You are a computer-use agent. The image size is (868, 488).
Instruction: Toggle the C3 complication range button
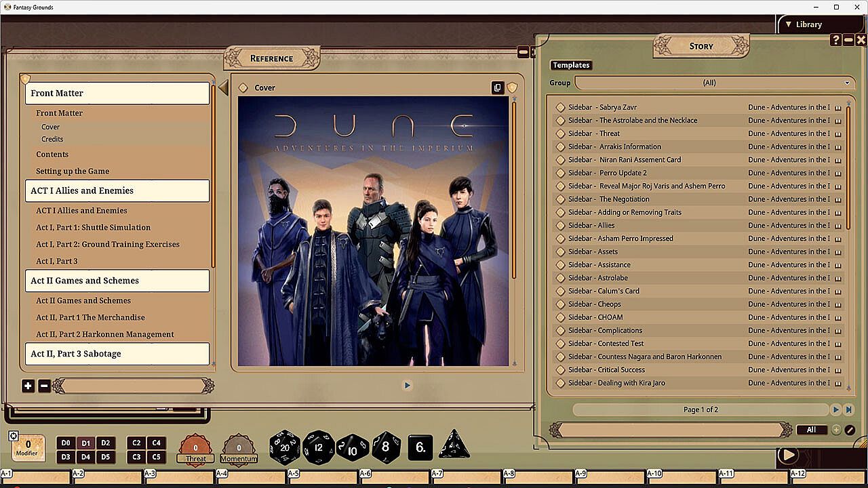coord(136,457)
